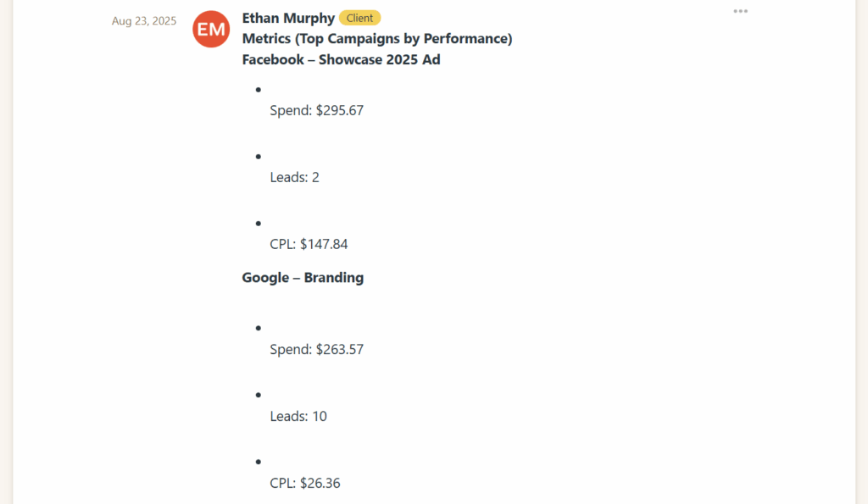Viewport: 868px width, 504px height.
Task: Click the CPL: $147.84 line
Action: point(309,244)
